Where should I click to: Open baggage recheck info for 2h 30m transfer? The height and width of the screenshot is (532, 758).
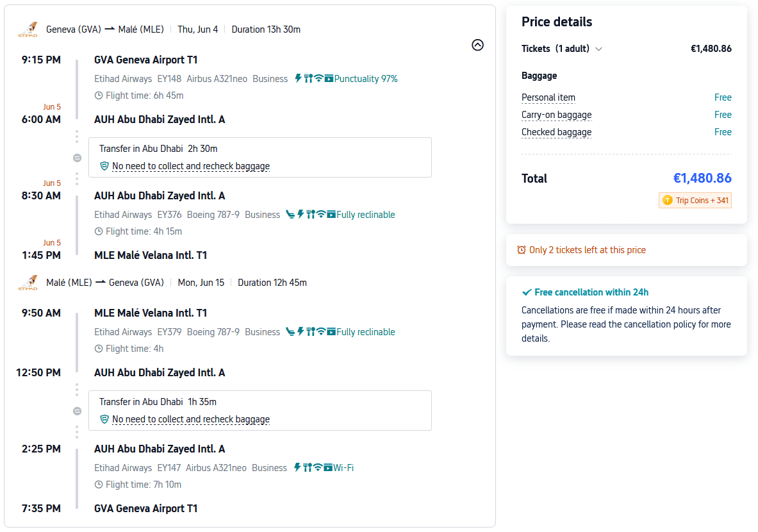(190, 167)
